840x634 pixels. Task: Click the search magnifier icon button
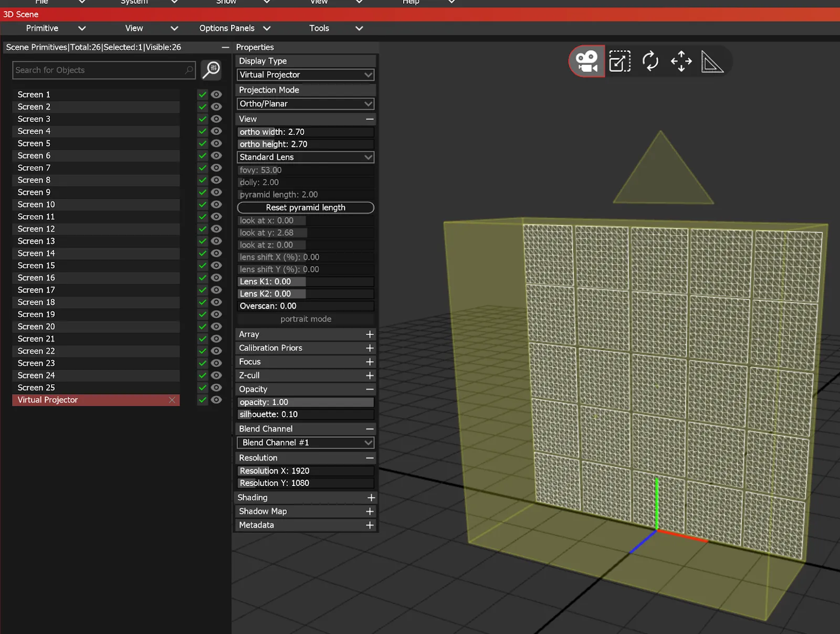(x=211, y=70)
